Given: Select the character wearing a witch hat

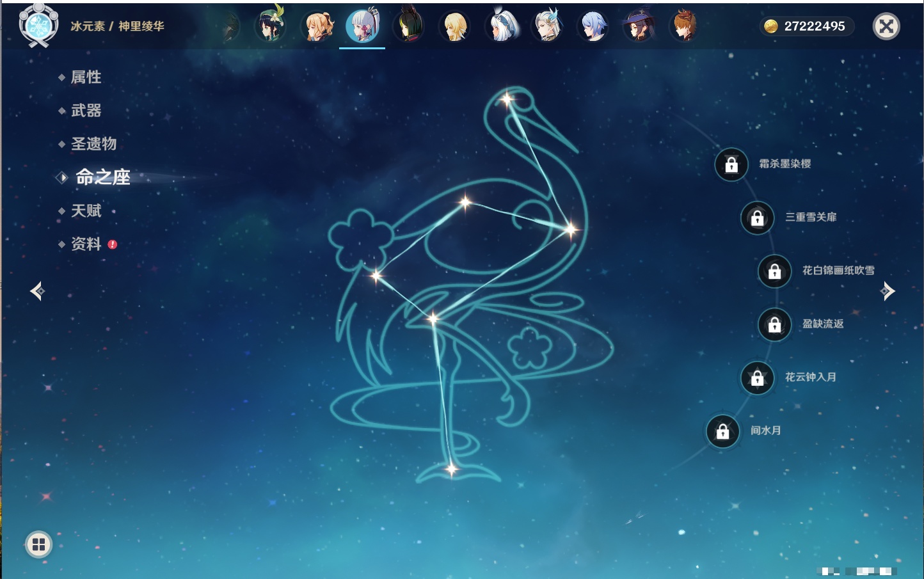Looking at the screenshot, I should point(638,27).
